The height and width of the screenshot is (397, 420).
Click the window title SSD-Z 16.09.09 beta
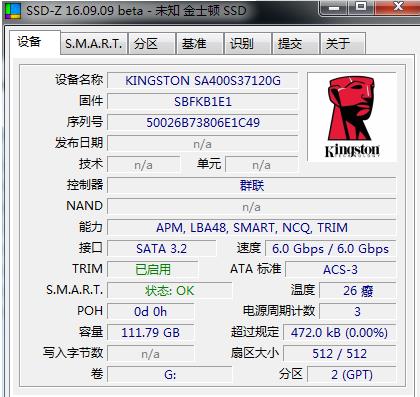[x=85, y=11]
